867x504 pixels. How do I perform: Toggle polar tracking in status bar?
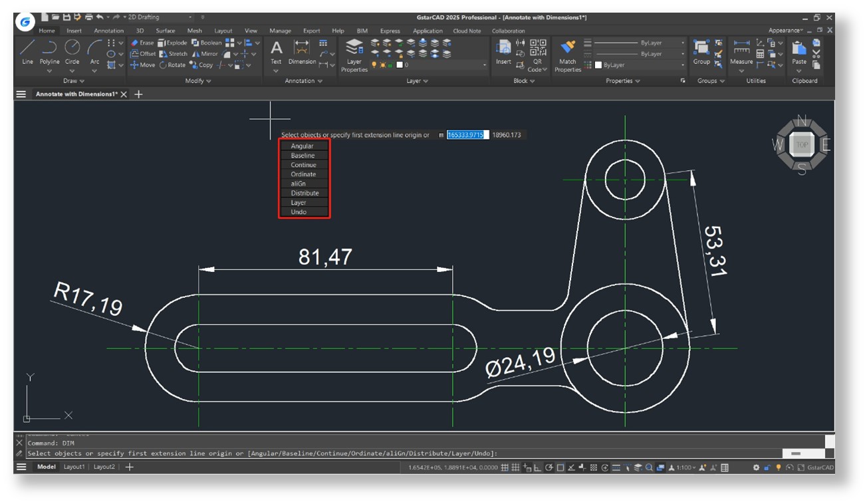click(549, 467)
